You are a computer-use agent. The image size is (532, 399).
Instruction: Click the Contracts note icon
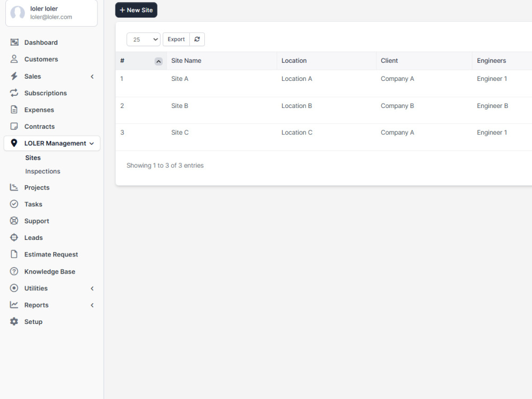[x=14, y=126]
